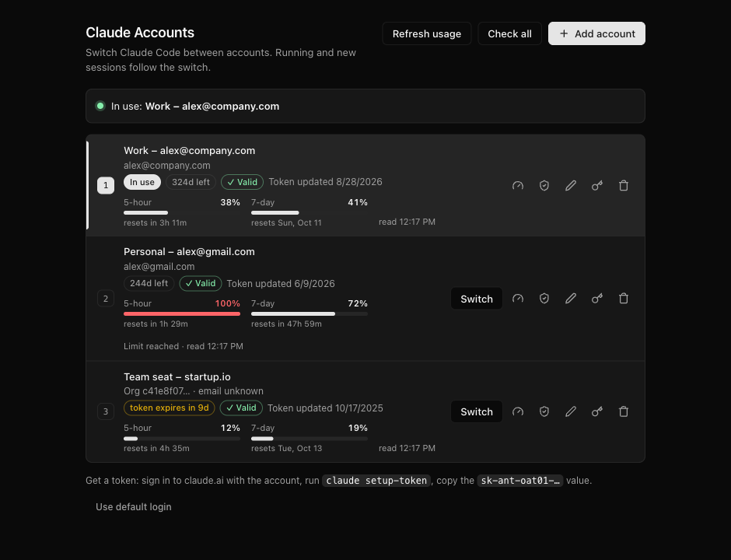The image size is (731, 560).
Task: Click the 'Team seat – startup.io' account title
Action: tap(177, 376)
